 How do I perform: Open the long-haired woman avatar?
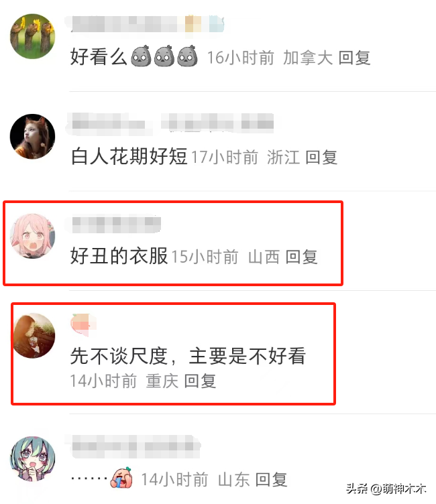pyautogui.click(x=34, y=336)
